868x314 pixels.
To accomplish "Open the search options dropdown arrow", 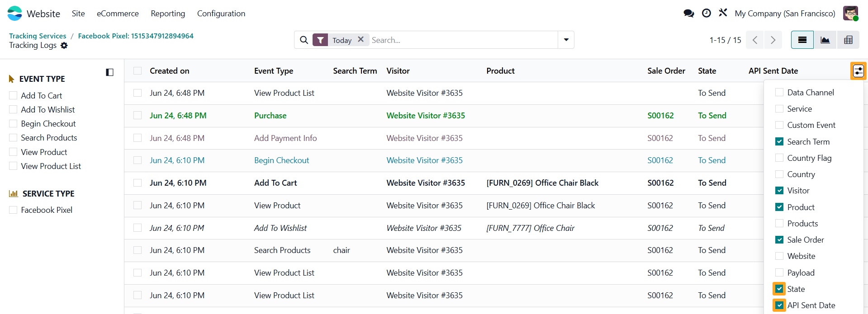I will click(566, 40).
